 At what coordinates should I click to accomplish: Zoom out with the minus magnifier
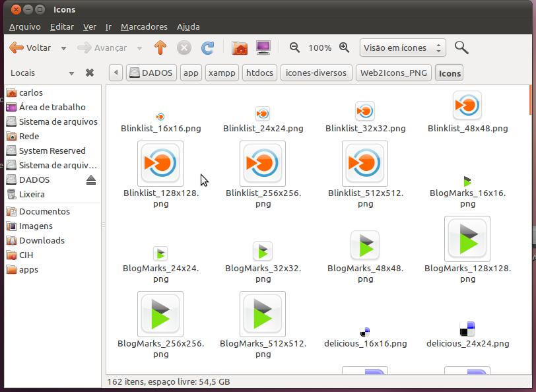click(294, 48)
